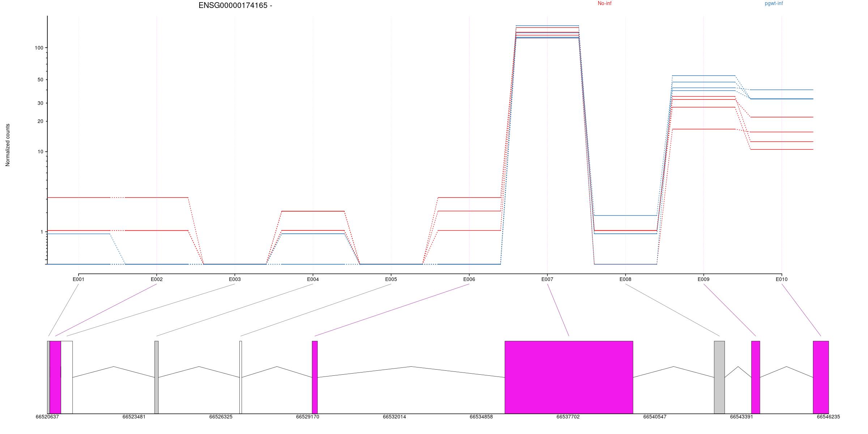Click genomic coordinate 66532014
This screenshot has width=868, height=434.
point(394,417)
